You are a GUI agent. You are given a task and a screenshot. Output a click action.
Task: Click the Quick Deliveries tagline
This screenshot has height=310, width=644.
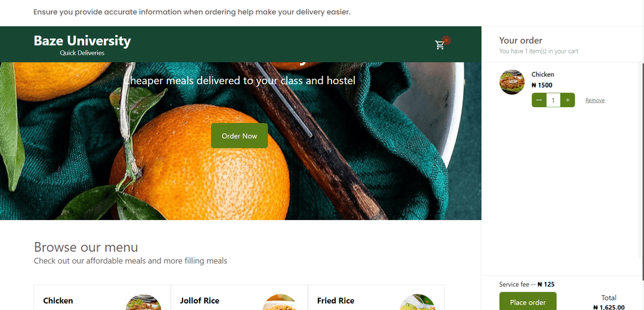point(82,53)
